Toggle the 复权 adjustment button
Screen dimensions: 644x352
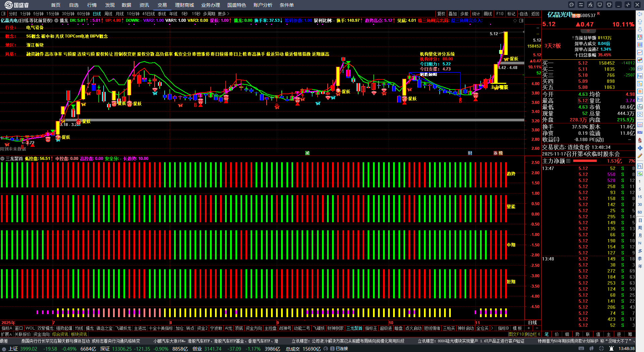click(441, 14)
